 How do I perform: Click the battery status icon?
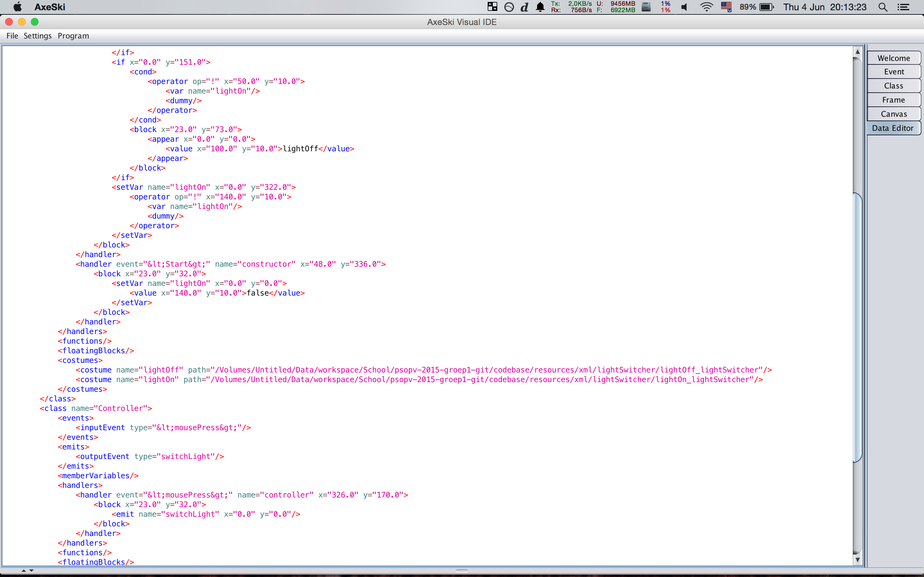(766, 7)
